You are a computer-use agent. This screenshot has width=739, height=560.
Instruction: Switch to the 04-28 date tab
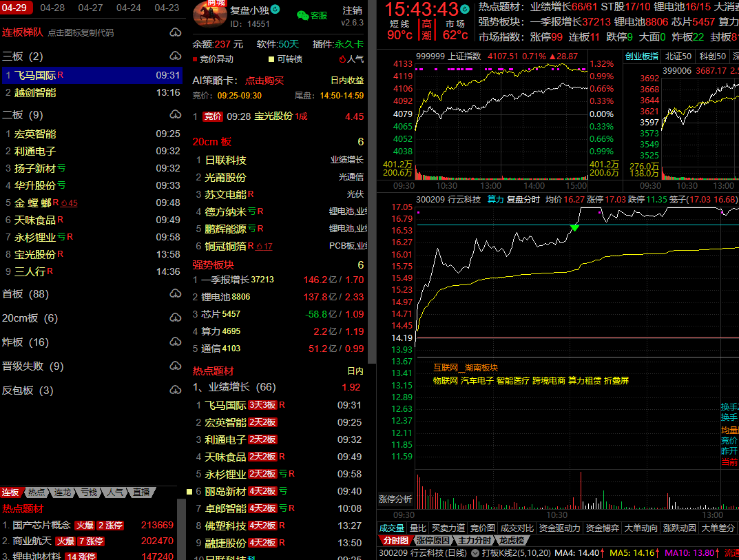click(52, 8)
